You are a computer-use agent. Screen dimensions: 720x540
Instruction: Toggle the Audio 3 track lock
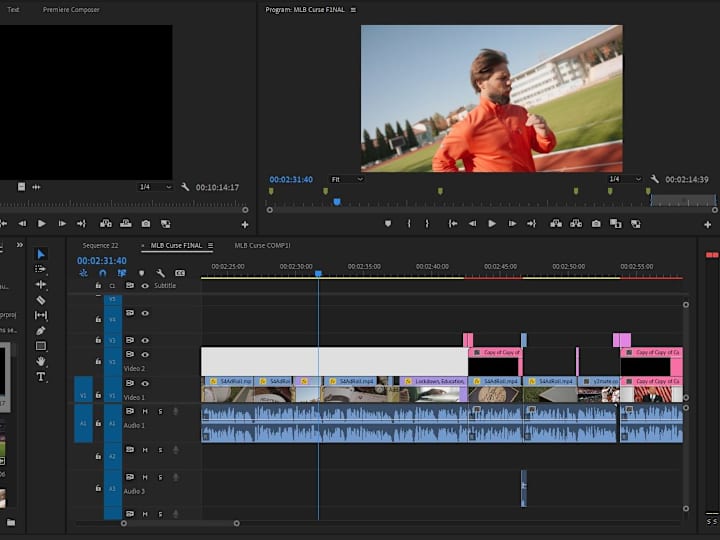[98, 488]
